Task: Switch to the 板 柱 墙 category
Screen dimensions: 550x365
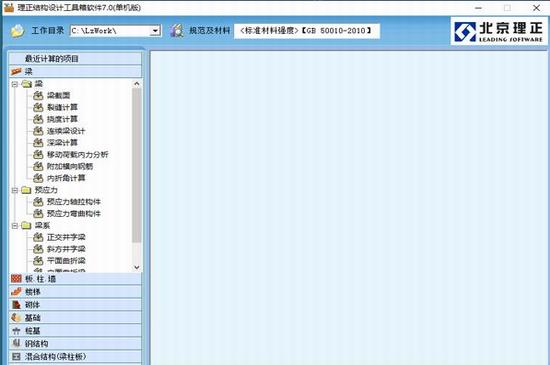Action: [75, 279]
